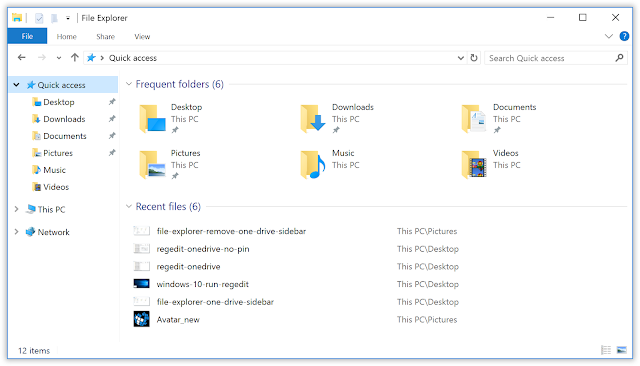Image resolution: width=640 pixels, height=366 pixels.
Task: Select the regedit-onedrive-no-pin recent file
Action: [x=203, y=249]
